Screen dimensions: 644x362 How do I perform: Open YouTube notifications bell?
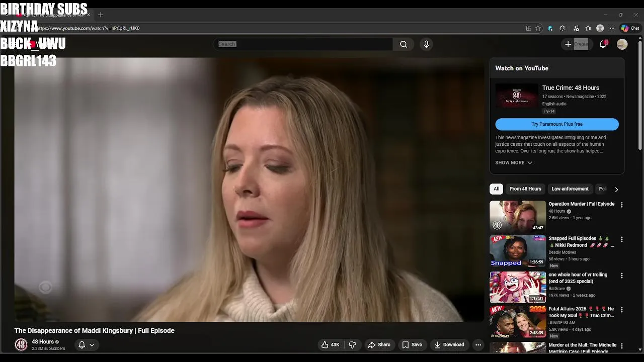tap(603, 44)
